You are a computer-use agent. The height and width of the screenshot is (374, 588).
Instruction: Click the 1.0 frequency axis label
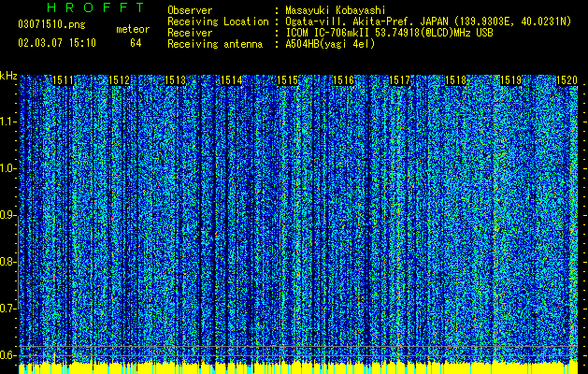(7, 168)
